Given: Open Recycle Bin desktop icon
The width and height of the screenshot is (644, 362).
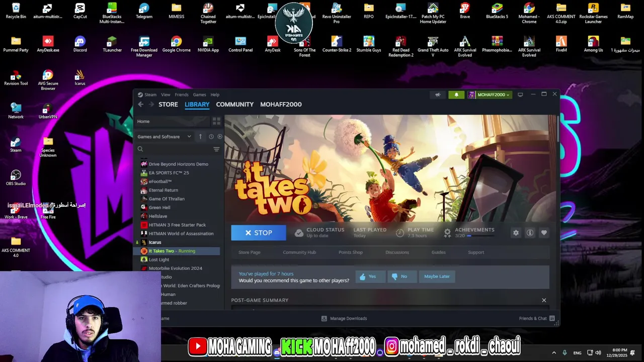Looking at the screenshot, I should click(x=16, y=11).
